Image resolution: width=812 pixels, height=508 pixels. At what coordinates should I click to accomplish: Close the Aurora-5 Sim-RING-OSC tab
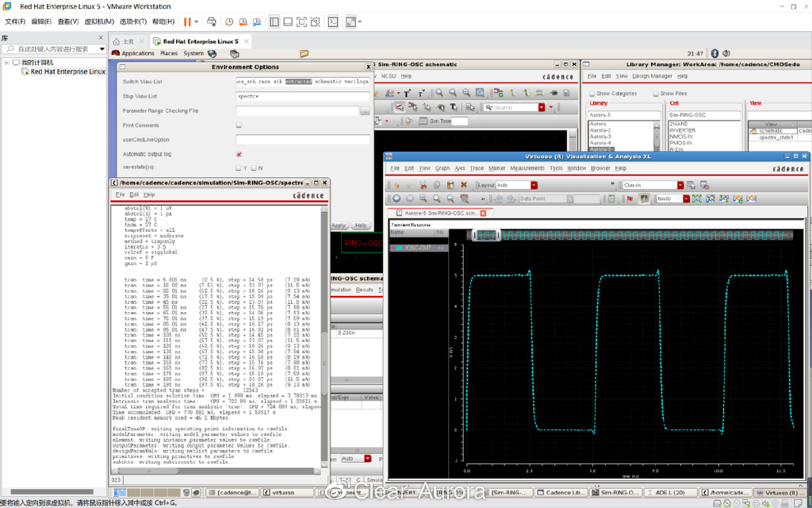tap(483, 213)
